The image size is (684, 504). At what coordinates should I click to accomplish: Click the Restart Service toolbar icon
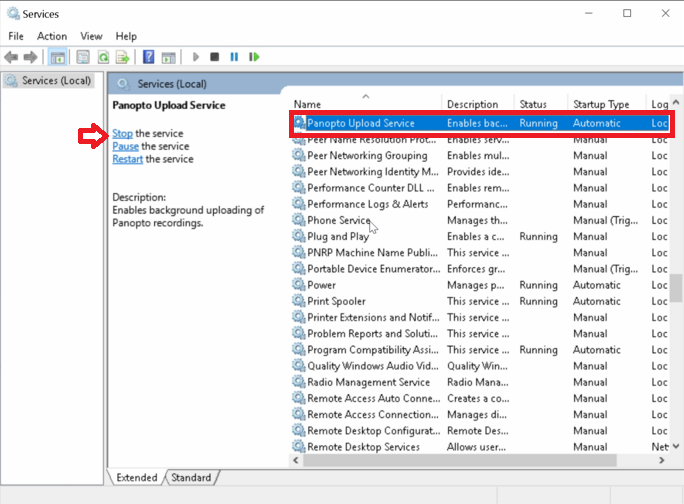coord(254,57)
